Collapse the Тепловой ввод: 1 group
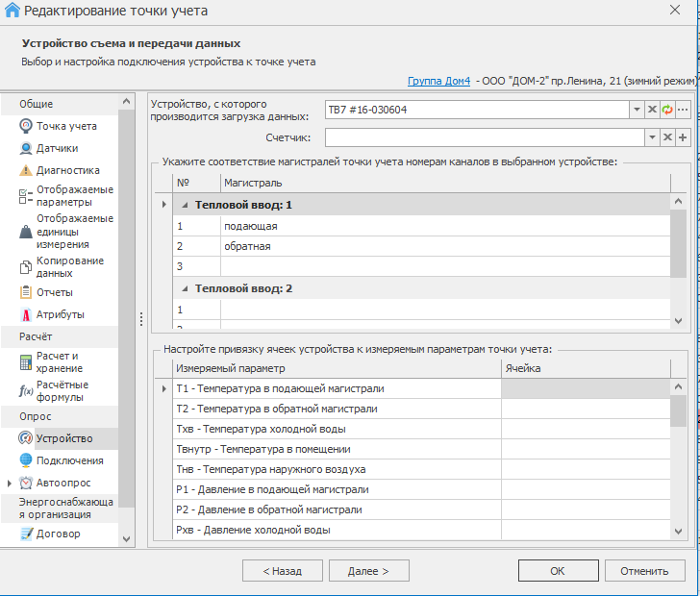This screenshot has height=596, width=700. click(186, 205)
